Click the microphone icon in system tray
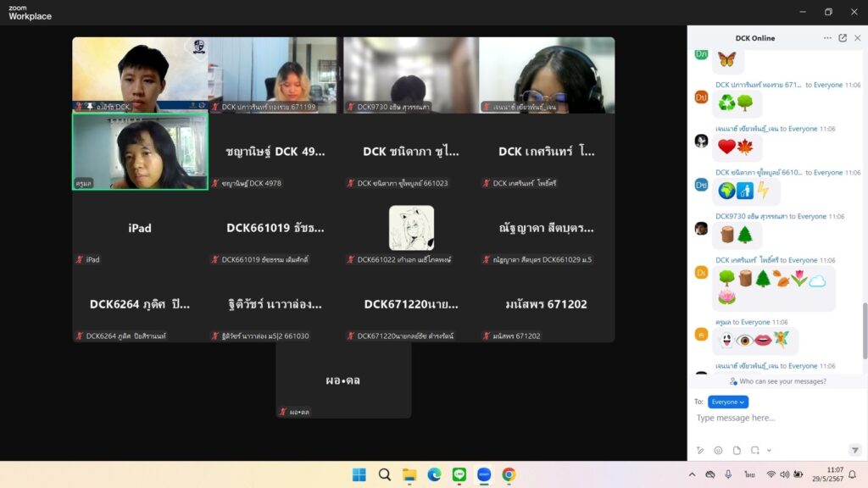 point(729,474)
